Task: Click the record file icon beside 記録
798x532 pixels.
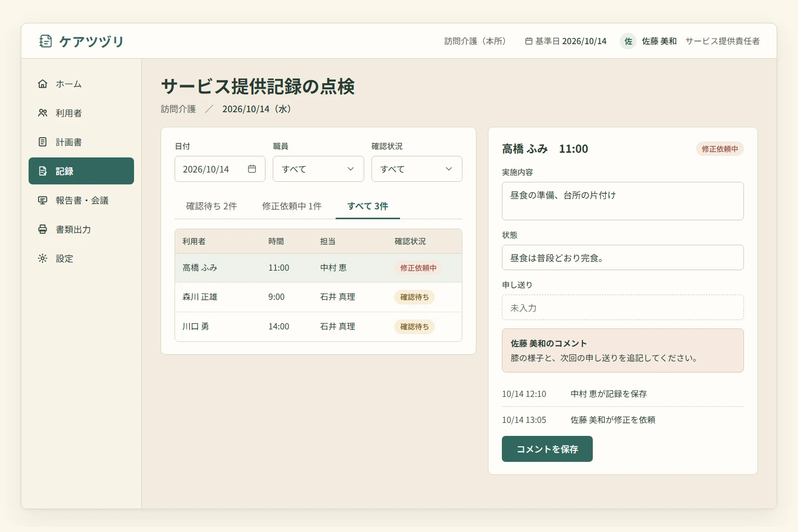Action: click(x=43, y=171)
